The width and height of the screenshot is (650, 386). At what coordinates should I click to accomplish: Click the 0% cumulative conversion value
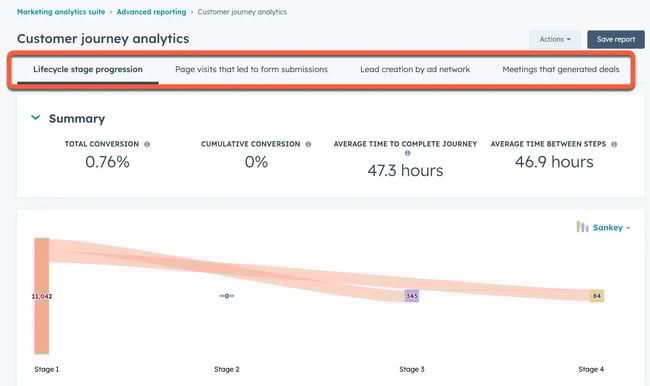(256, 162)
